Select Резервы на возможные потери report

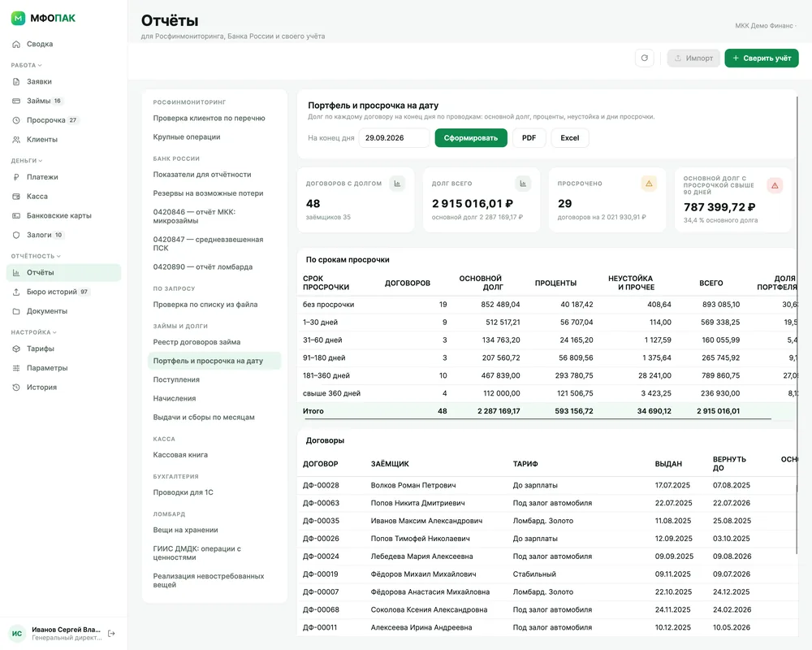208,193
